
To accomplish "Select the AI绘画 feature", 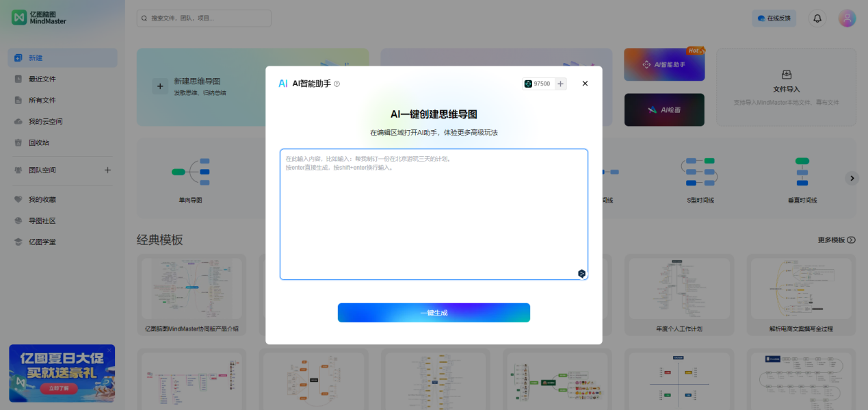I will coord(663,110).
